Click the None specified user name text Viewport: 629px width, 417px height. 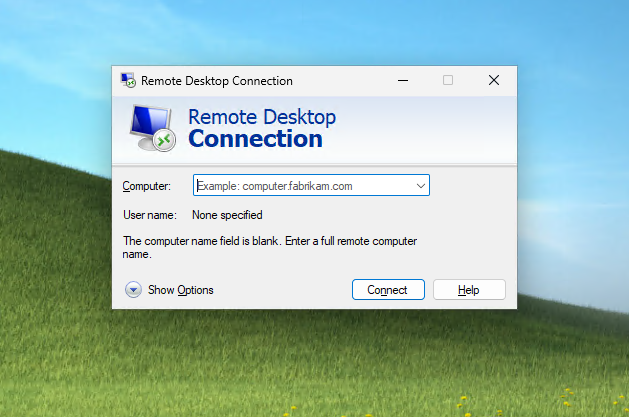[x=227, y=215]
